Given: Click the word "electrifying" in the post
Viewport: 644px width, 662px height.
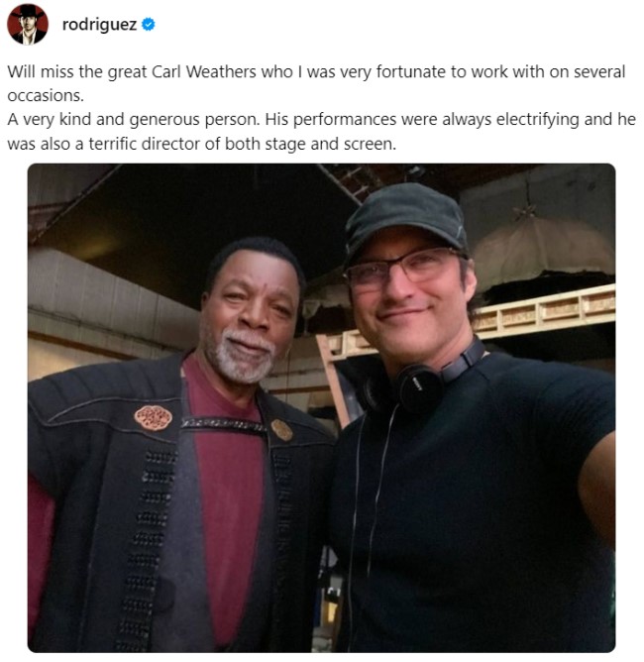Looking at the screenshot, I should (538, 120).
